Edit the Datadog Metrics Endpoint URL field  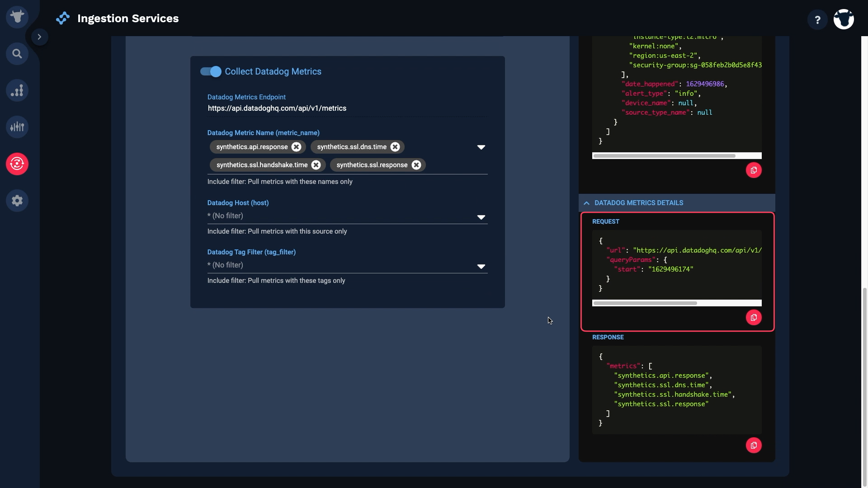347,108
